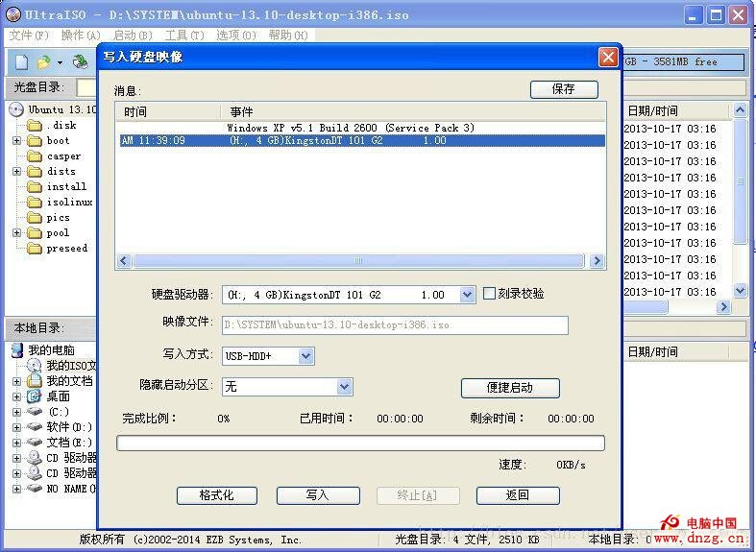Expand the boot folder node
The height and width of the screenshot is (552, 756).
[x=17, y=141]
